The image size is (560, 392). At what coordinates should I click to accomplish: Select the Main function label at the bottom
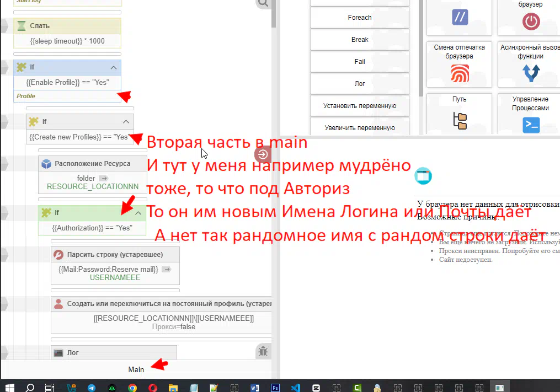tap(136, 369)
